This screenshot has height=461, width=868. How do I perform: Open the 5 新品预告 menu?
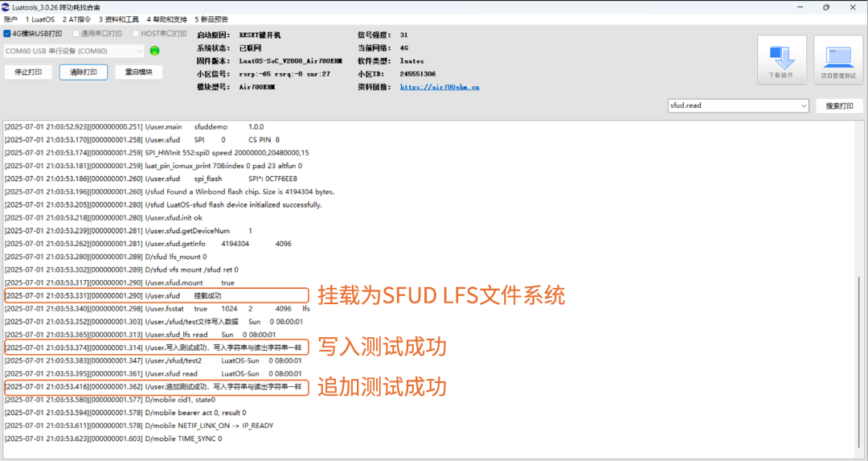(211, 19)
